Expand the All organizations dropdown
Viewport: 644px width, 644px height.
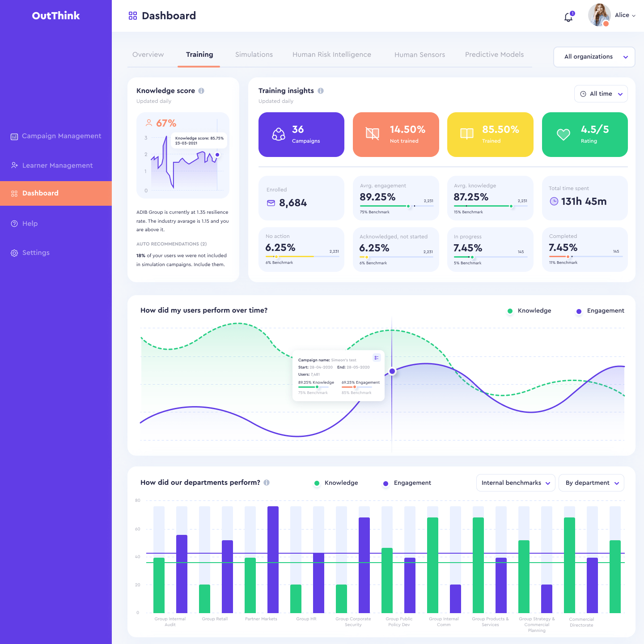coord(594,57)
